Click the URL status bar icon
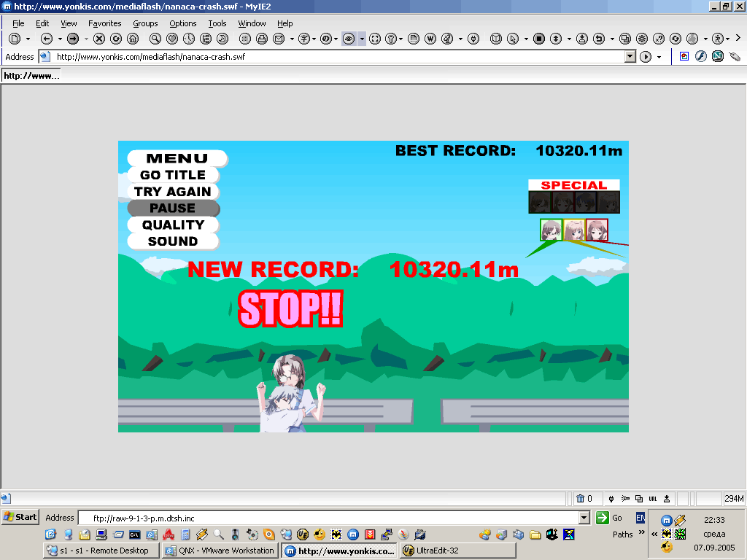The width and height of the screenshot is (747, 560). click(653, 499)
